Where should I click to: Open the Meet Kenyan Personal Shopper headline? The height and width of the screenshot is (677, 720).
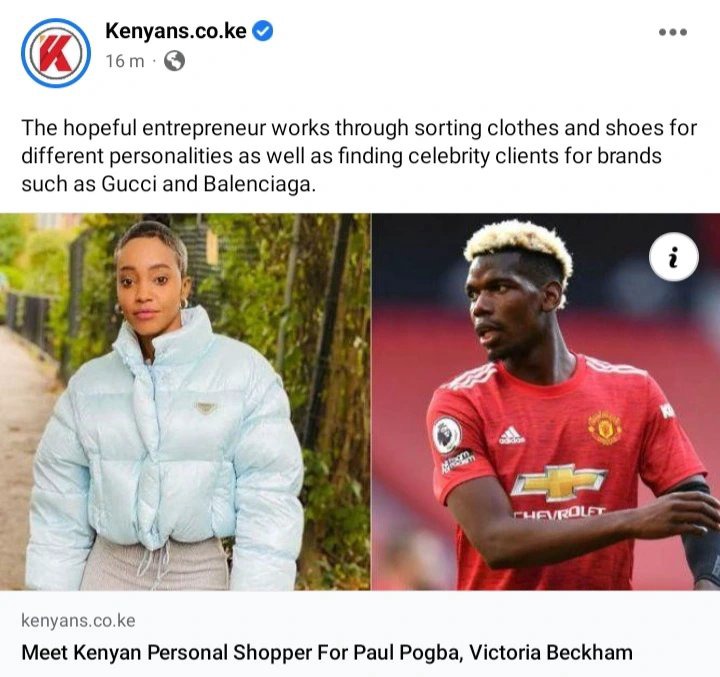(327, 652)
